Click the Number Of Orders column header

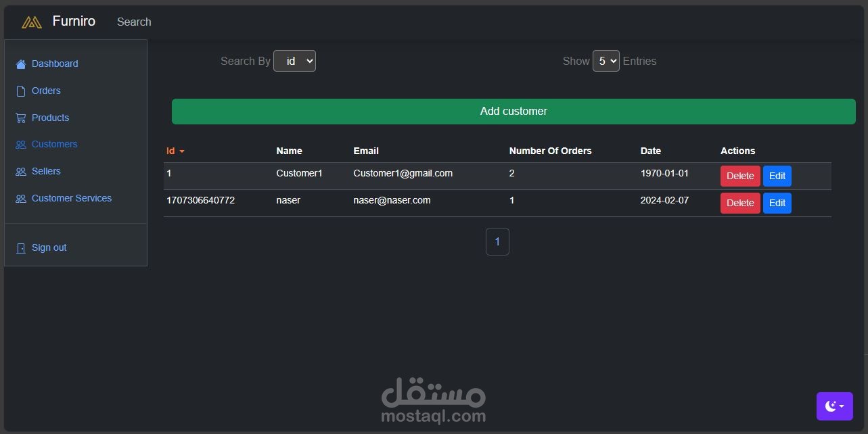[x=550, y=151]
